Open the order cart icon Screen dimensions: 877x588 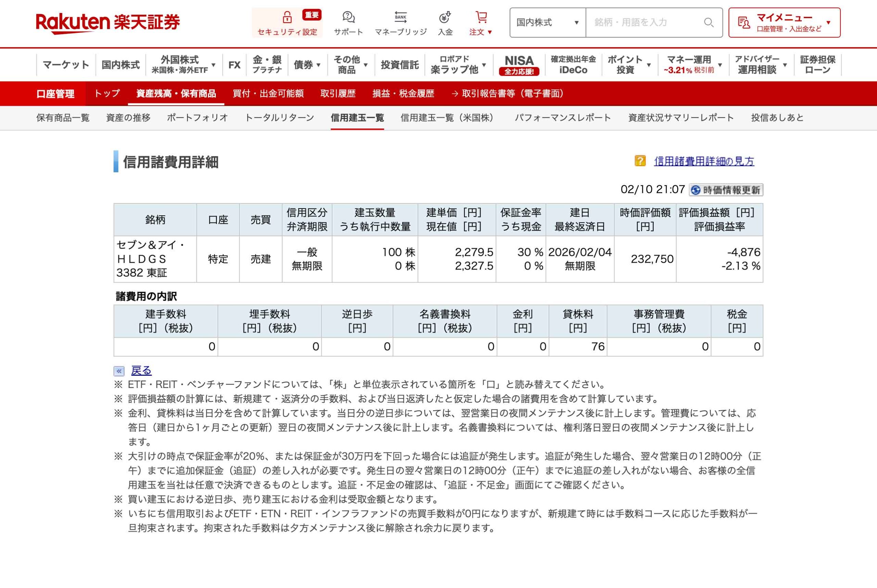[x=481, y=17]
